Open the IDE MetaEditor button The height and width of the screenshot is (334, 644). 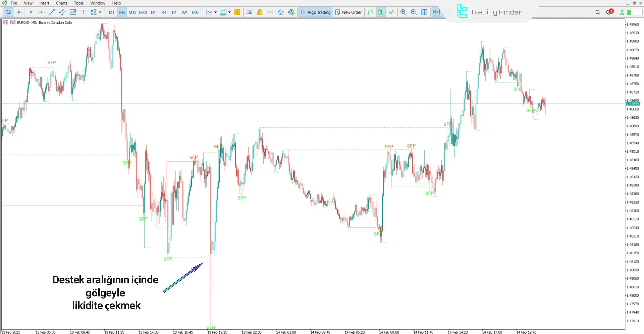(249, 12)
